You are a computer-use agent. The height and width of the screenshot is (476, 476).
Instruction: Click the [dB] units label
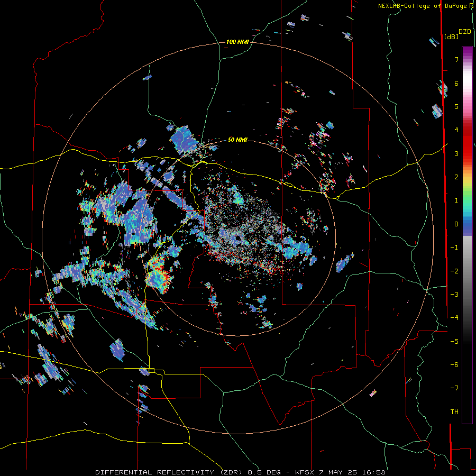(452, 36)
